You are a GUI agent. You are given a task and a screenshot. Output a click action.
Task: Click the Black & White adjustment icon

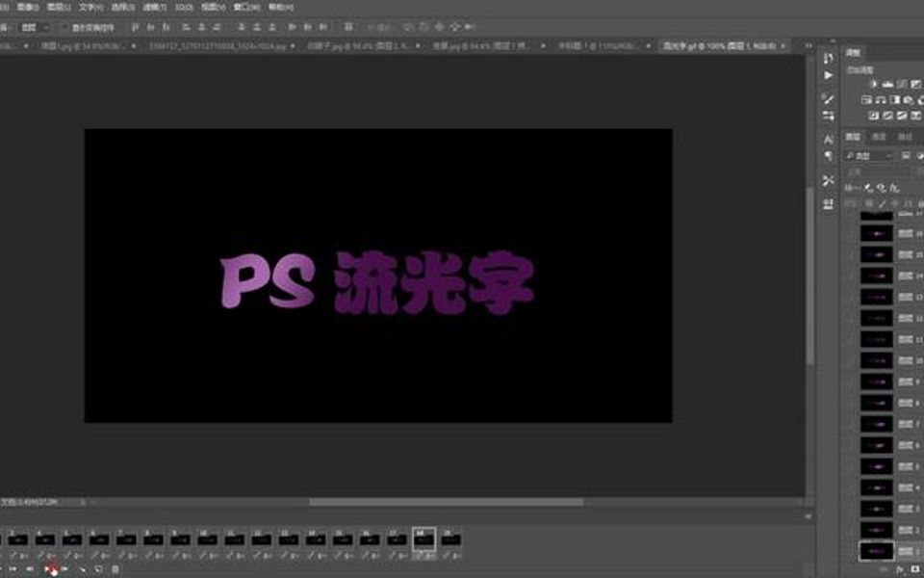[908, 100]
